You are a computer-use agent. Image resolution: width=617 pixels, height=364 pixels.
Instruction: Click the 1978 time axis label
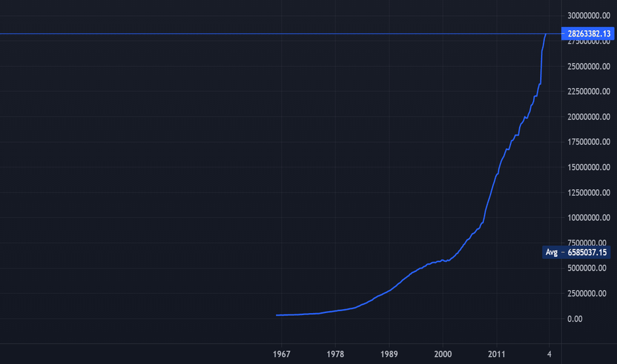[335, 354]
